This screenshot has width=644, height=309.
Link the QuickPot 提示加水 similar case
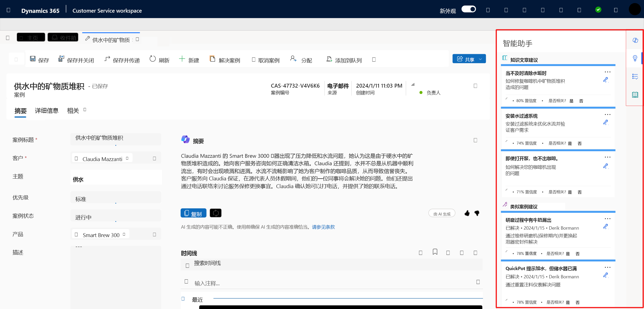click(606, 275)
